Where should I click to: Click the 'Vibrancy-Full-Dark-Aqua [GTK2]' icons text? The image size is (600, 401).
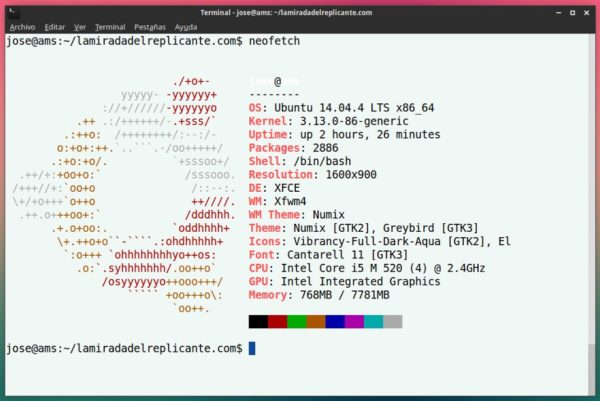[x=389, y=241]
